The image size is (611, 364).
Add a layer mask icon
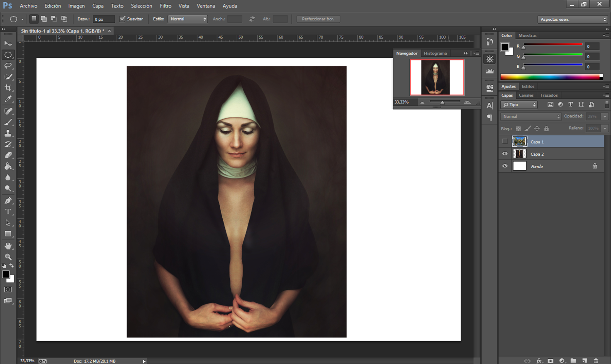551,361
